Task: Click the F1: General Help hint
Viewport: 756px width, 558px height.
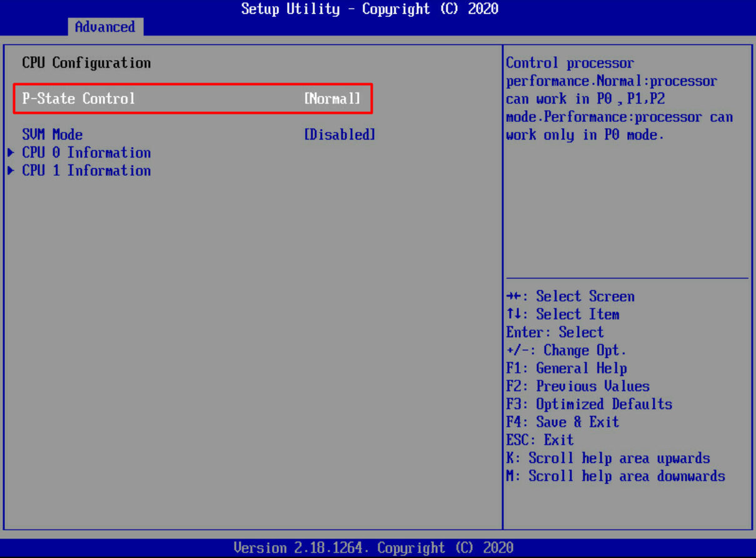Action: 567,368
